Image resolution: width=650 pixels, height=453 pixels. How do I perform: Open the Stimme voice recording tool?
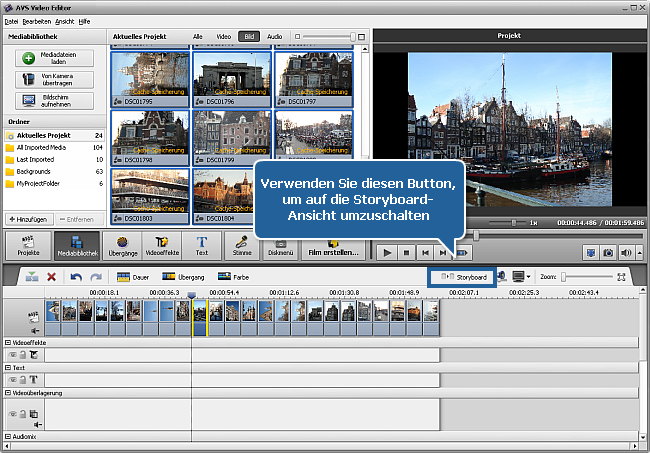(243, 245)
